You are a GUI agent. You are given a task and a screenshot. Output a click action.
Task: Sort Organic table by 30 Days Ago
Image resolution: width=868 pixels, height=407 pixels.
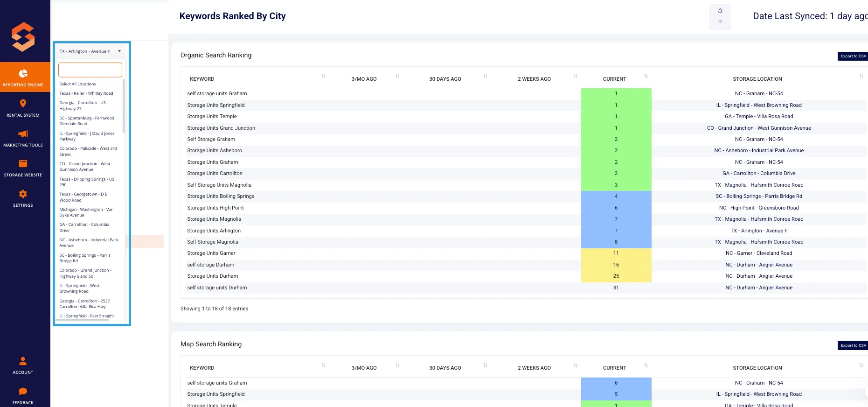click(485, 76)
